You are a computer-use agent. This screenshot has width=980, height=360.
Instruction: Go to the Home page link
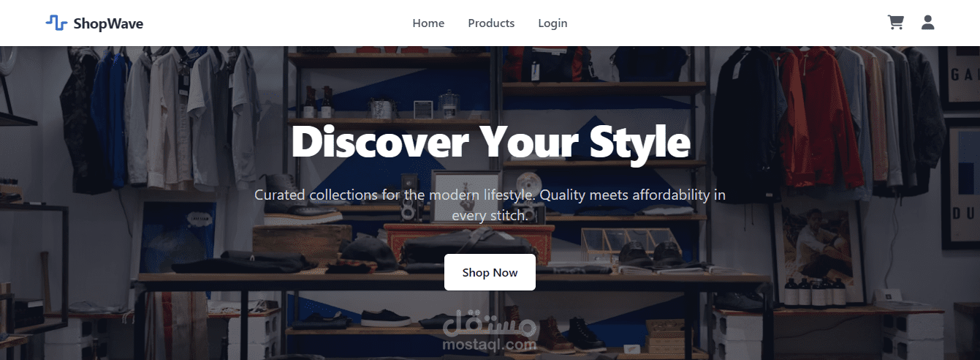[428, 23]
